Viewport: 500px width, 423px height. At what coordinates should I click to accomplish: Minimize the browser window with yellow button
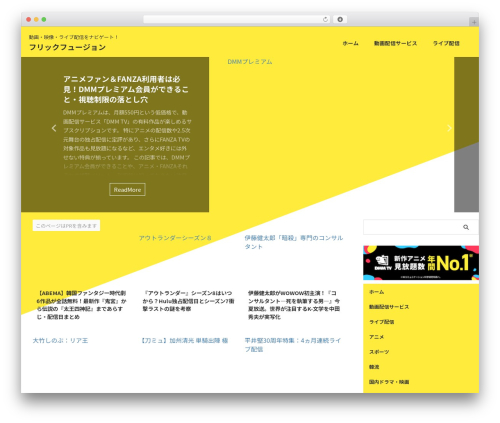click(36, 19)
